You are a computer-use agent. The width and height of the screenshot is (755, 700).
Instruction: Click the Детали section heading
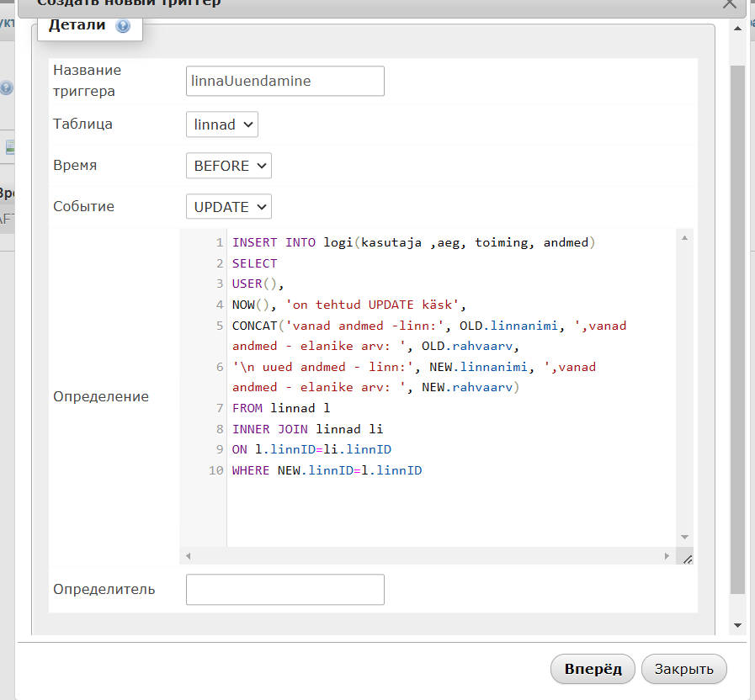point(77,24)
